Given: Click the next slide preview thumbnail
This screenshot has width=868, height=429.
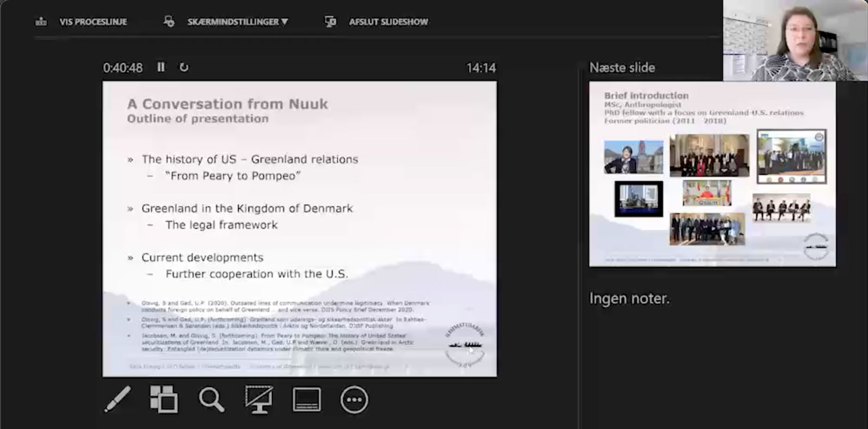Looking at the screenshot, I should point(712,174).
